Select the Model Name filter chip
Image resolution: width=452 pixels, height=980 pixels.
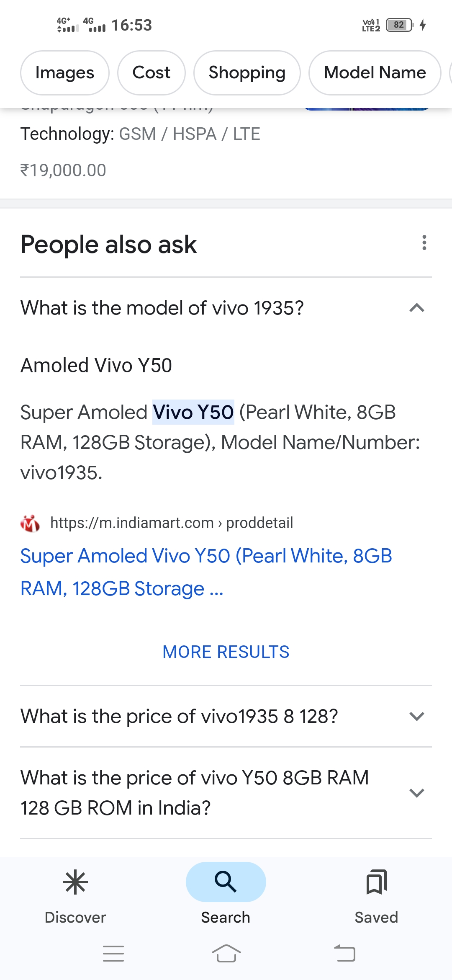375,73
